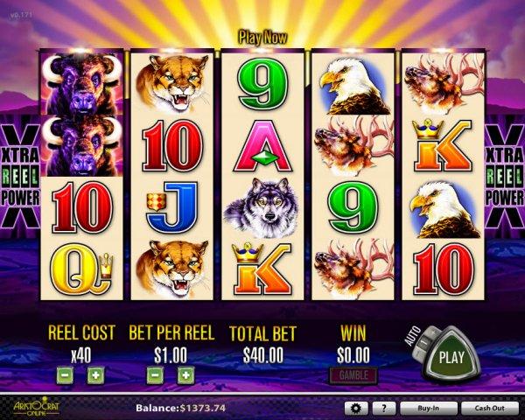Increase Reel Cost with plus button
Screen dimensions: 525x420
pyautogui.click(x=95, y=375)
